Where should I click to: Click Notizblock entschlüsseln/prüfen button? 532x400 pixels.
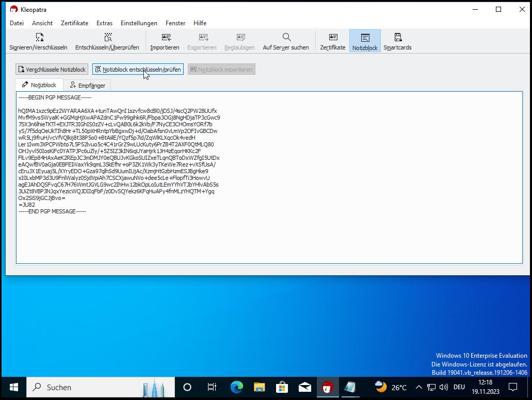coord(138,69)
